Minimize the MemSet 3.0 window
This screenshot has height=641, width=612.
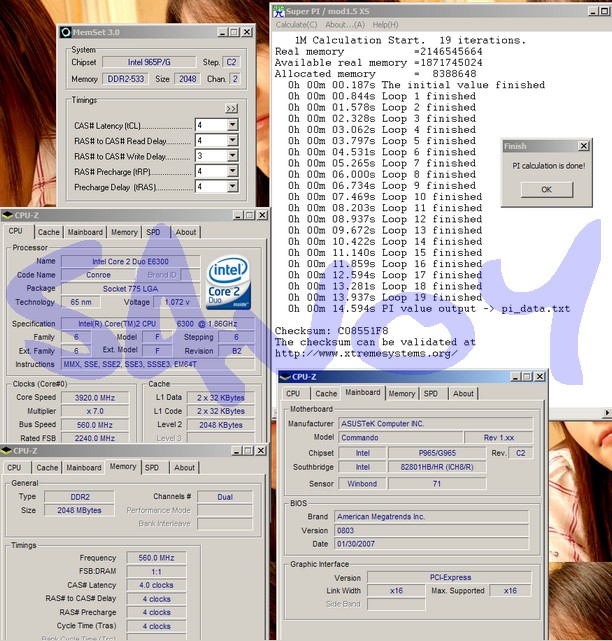[222, 32]
